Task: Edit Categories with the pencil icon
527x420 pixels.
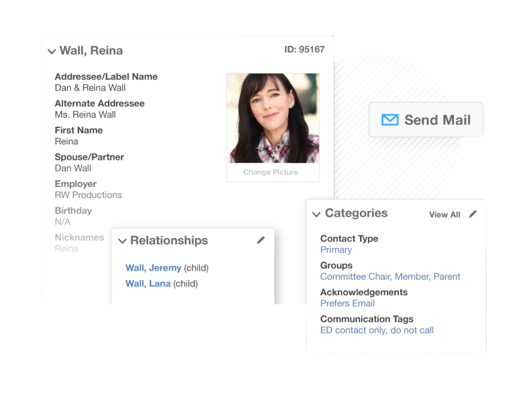Action: [473, 214]
